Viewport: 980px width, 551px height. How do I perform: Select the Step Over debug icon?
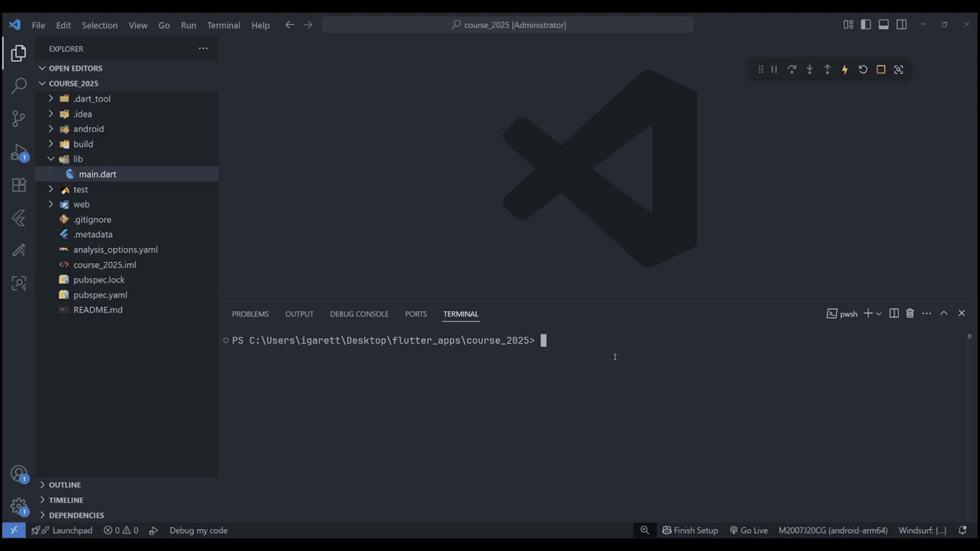[792, 69]
